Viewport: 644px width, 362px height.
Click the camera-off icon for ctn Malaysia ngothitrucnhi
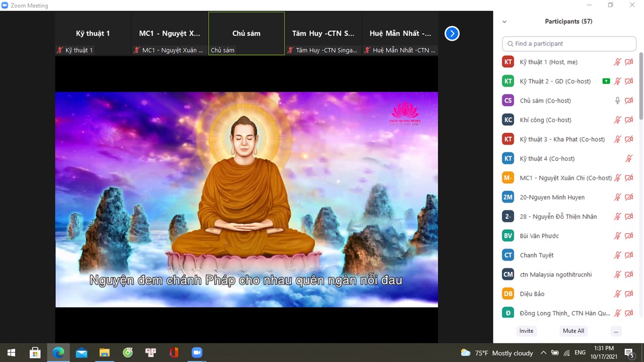tap(629, 275)
